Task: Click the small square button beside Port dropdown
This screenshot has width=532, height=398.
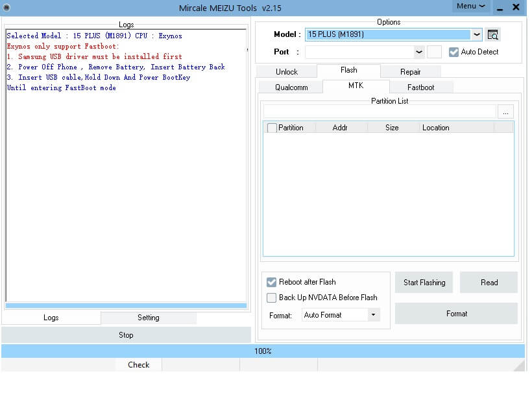Action: (x=434, y=52)
